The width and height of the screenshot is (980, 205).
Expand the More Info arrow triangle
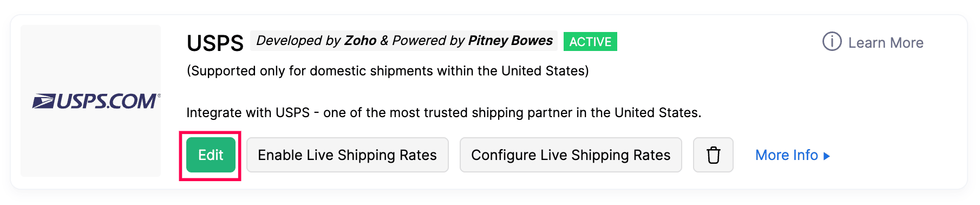[826, 156]
